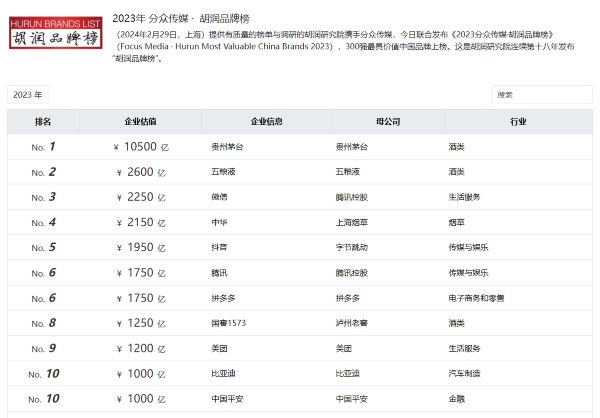Click 贵州茅台 in the 企业信息 column
The width and height of the screenshot is (600, 418).
tap(227, 147)
